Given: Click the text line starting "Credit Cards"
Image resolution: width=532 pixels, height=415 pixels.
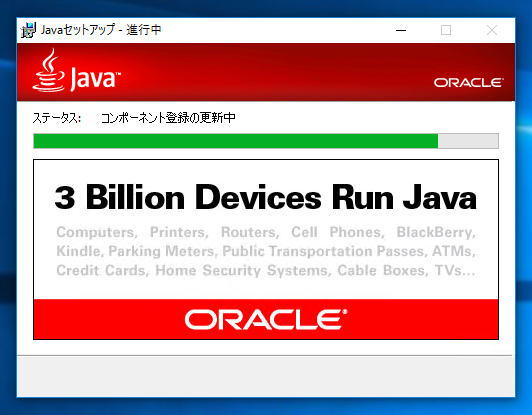Looking at the screenshot, I should (x=266, y=270).
